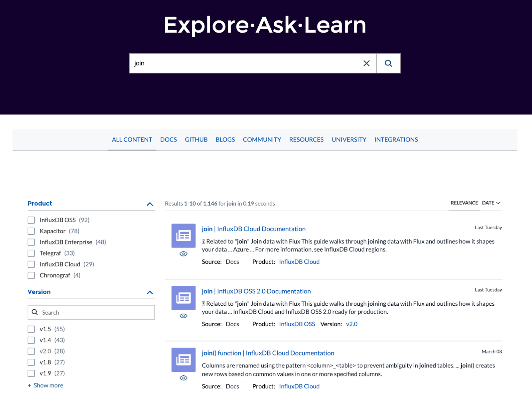
Task: Collapse the Product filter section
Action: click(x=150, y=204)
